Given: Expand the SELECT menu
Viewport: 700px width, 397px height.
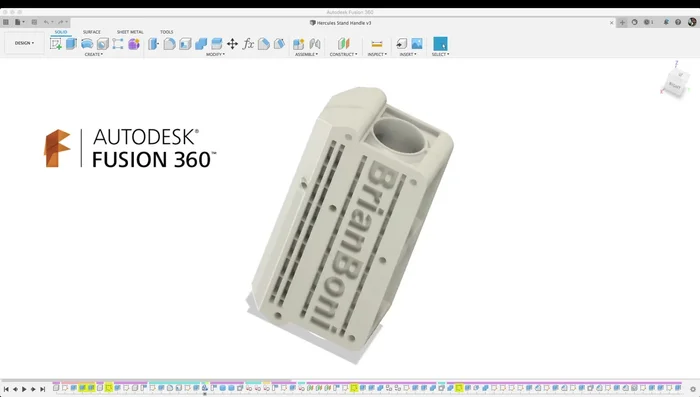Looking at the screenshot, I should tap(440, 54).
